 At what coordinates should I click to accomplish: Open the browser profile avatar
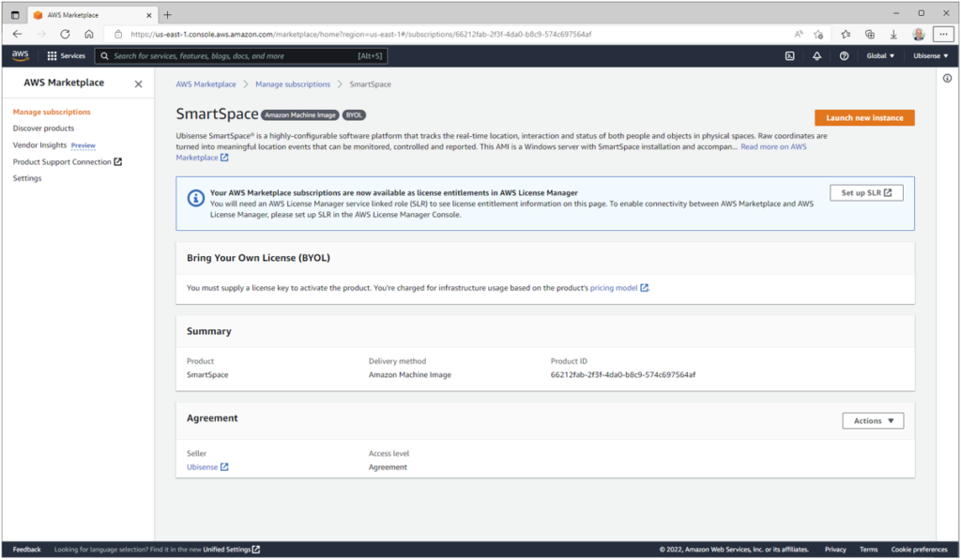coord(918,35)
